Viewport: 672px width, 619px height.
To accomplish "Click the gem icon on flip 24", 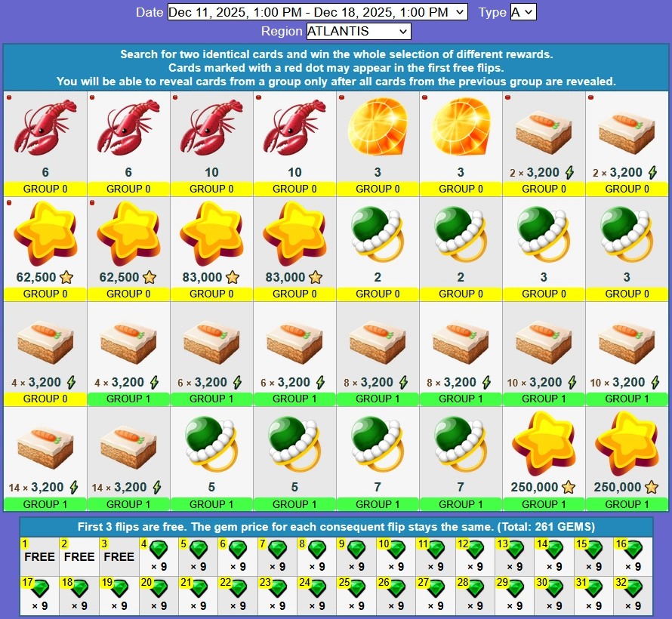I will (x=316, y=589).
